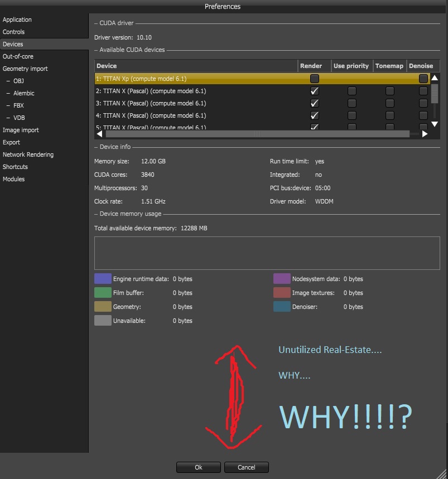Toggle Denoise for device 3
The width and height of the screenshot is (448, 479).
423,103
